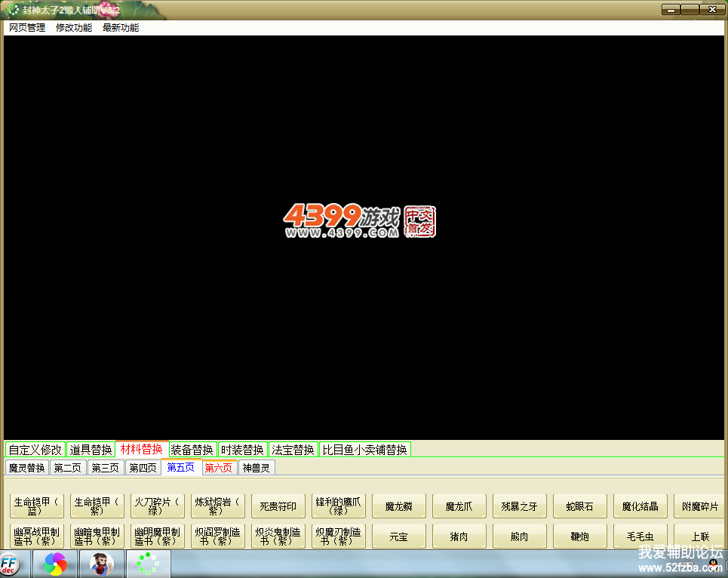728x578 pixels.
Task: Go to the 第三页 sub-tab
Action: [x=105, y=468]
